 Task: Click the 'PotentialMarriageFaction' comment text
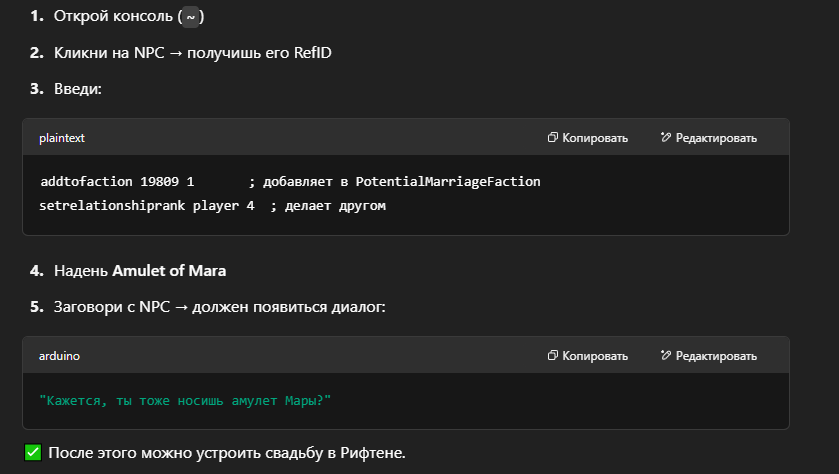(447, 182)
